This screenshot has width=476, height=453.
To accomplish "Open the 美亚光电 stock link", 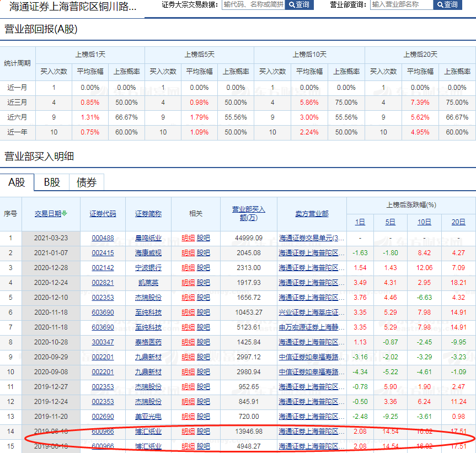I will (148, 416).
